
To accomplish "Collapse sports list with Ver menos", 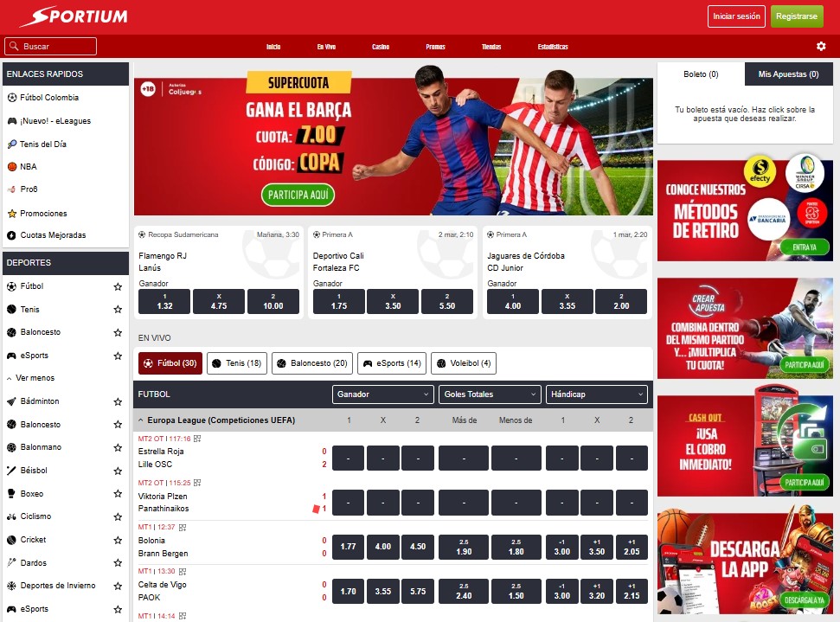I will click(30, 378).
